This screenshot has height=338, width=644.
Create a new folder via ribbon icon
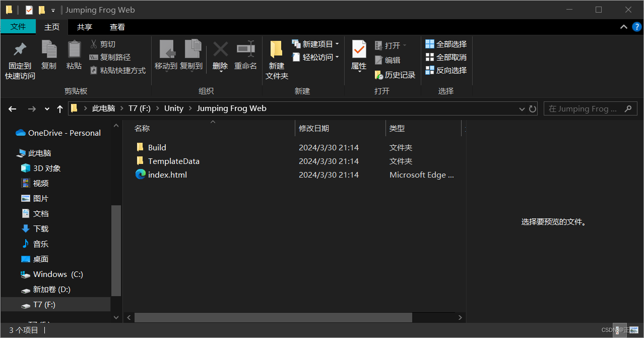pos(277,50)
